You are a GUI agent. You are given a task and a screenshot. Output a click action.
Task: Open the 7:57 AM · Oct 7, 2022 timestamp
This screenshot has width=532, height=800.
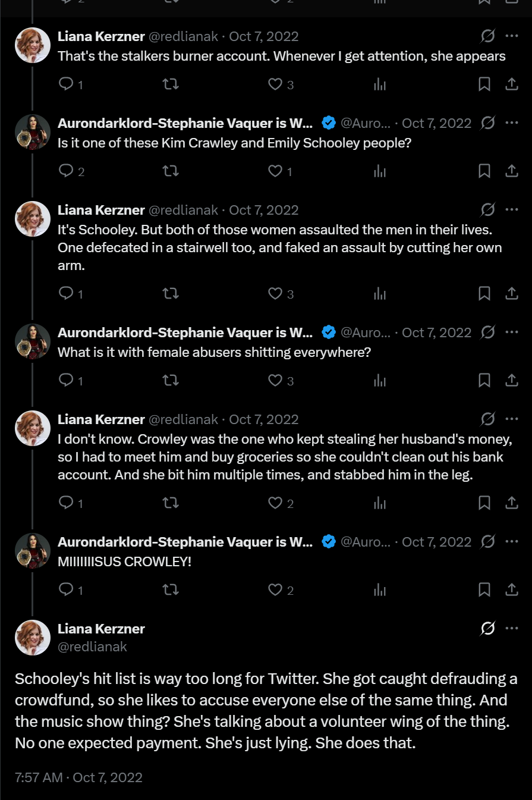click(78, 777)
